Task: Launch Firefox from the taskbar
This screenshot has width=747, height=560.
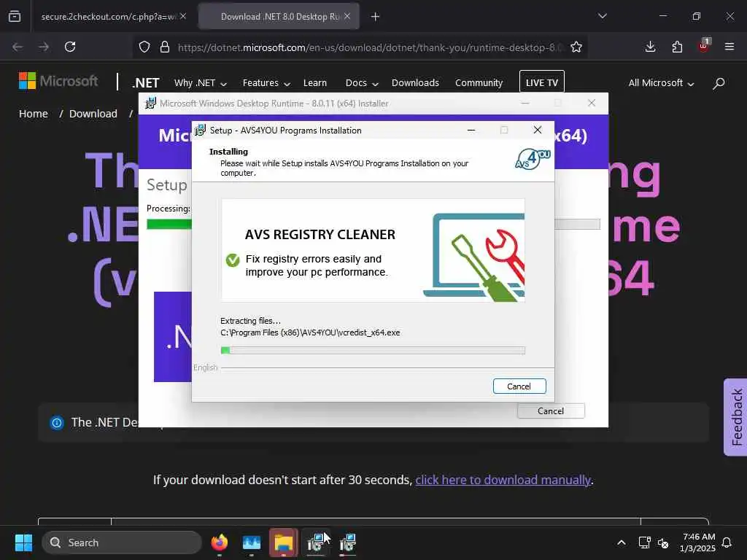Action: (x=220, y=542)
